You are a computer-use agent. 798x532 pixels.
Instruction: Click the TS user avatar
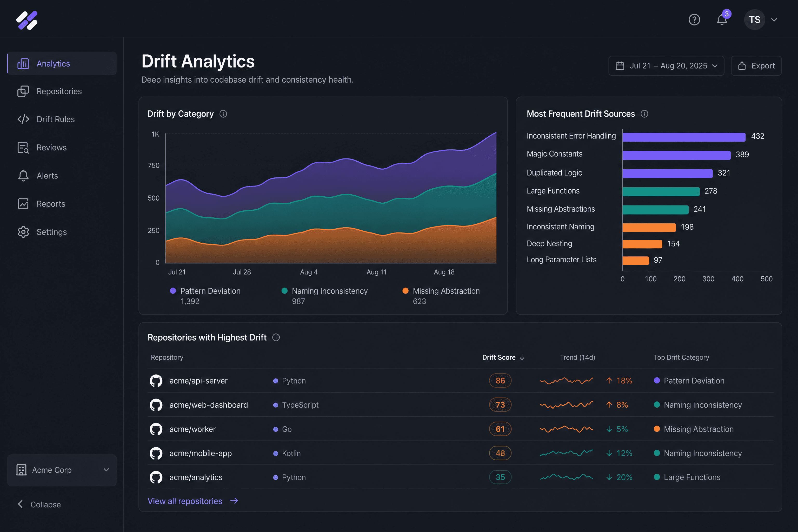click(x=754, y=20)
